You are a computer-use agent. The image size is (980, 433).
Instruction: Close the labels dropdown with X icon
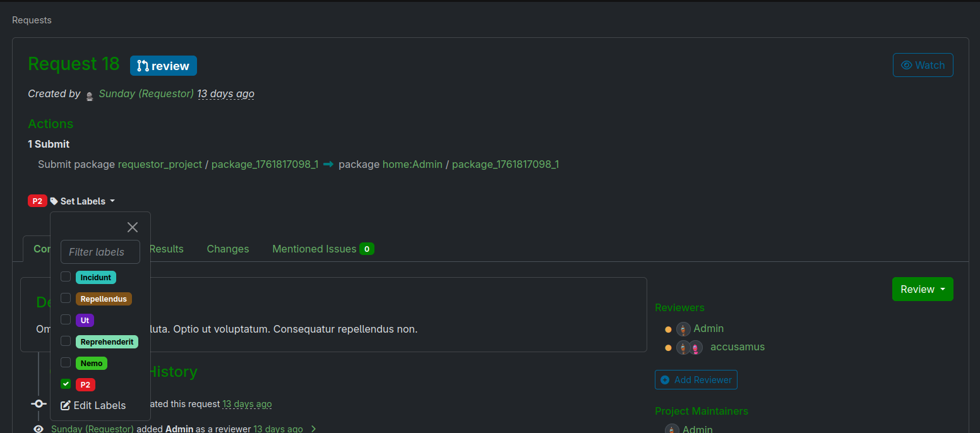(x=132, y=227)
